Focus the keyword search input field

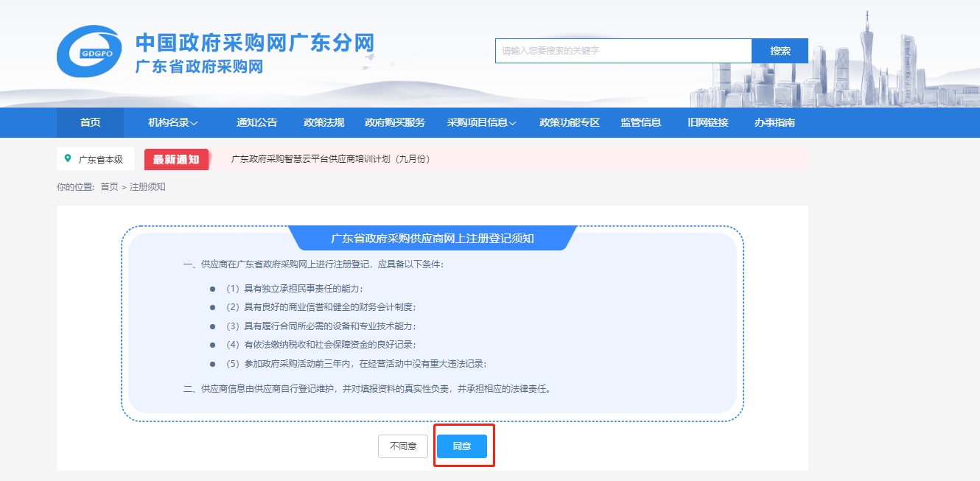[623, 51]
